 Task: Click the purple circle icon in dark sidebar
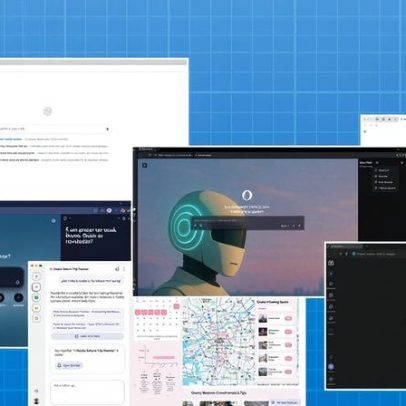click(331, 367)
